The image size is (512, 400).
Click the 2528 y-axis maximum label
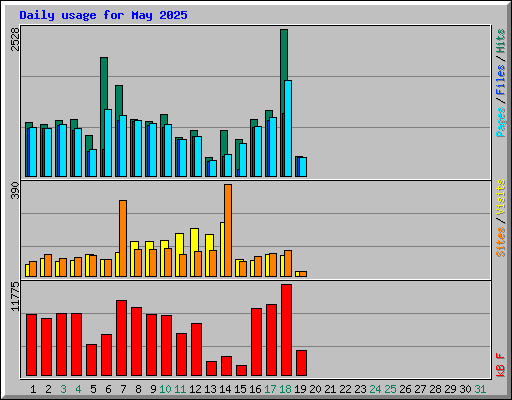pos(15,39)
